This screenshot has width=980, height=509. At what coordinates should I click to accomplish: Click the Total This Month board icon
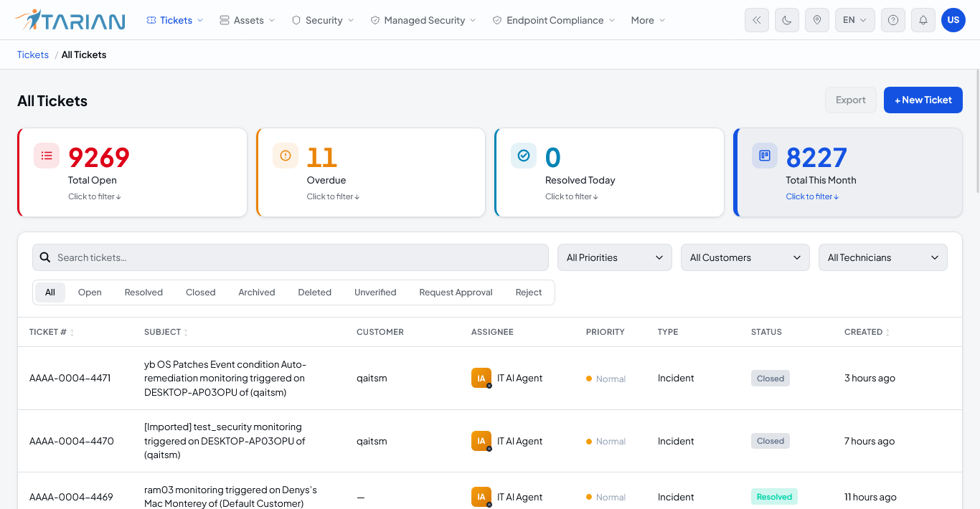[765, 156]
